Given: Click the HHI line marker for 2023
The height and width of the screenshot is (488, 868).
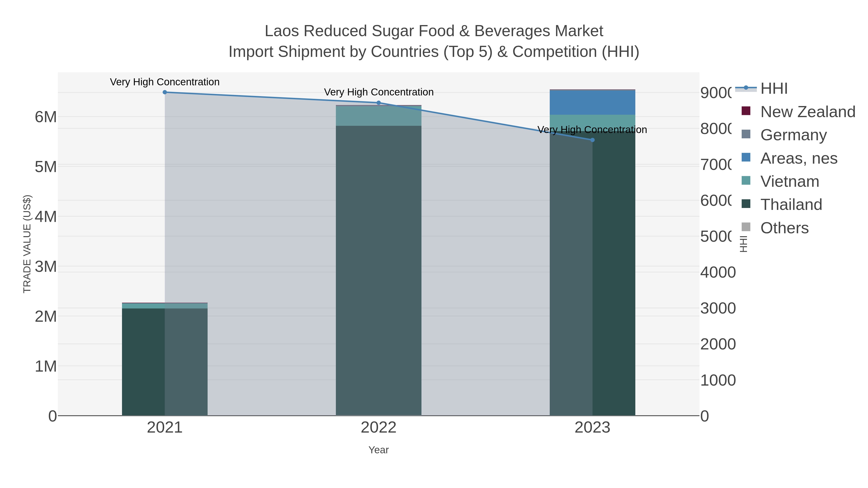Looking at the screenshot, I should (592, 140).
